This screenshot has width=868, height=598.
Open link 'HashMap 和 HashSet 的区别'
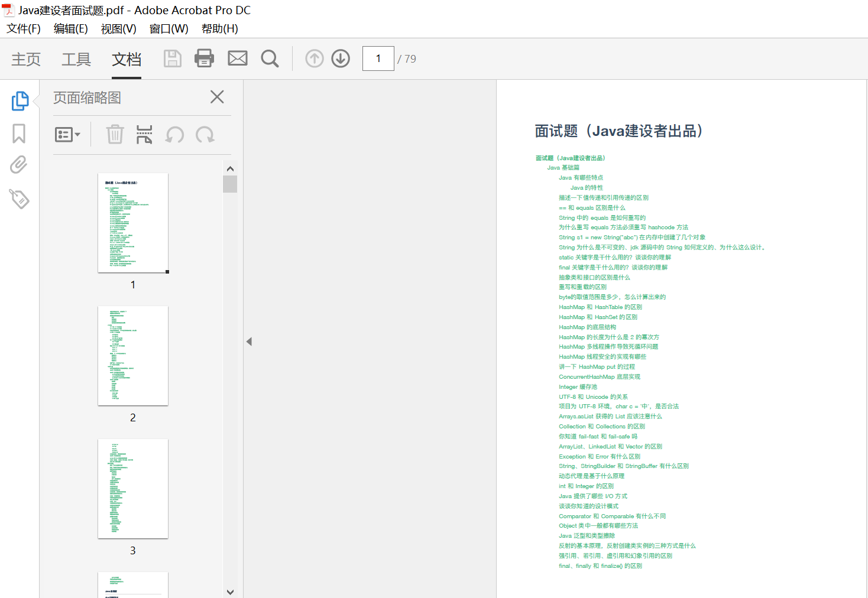598,317
